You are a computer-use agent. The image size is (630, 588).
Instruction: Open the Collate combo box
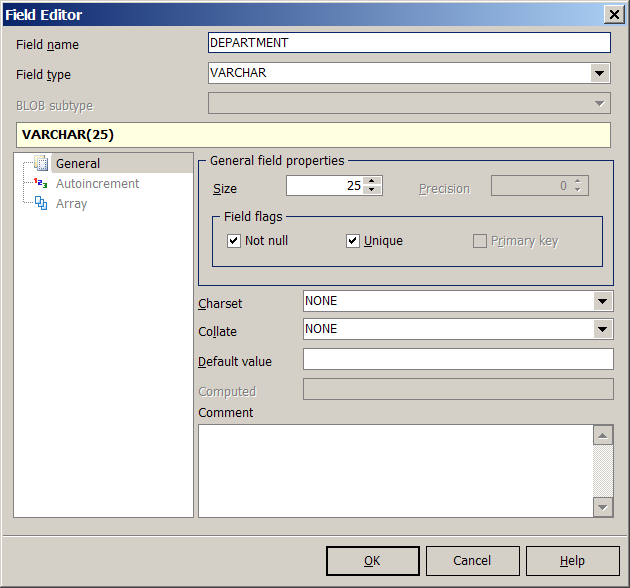coord(602,329)
